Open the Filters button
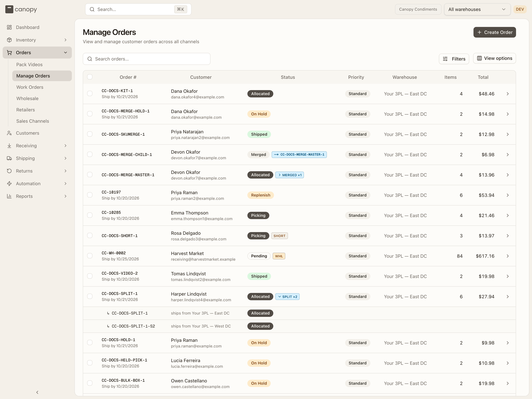Image resolution: width=532 pixels, height=399 pixels. (x=454, y=59)
